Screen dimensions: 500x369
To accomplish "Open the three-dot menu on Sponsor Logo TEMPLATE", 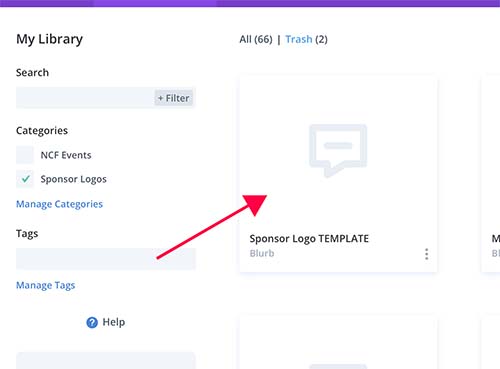I will (x=426, y=254).
